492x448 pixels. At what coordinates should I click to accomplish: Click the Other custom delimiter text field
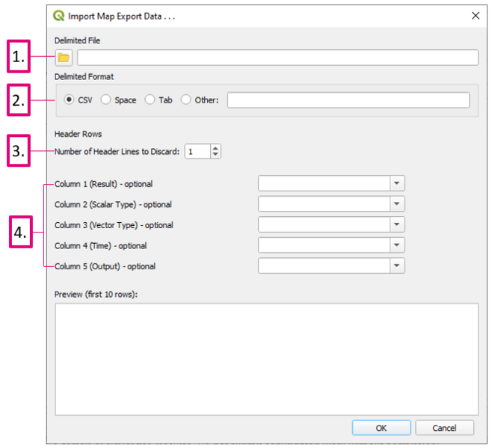tap(348, 100)
